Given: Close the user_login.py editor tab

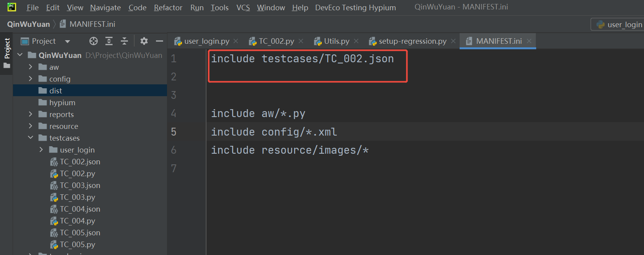Looking at the screenshot, I should (236, 41).
